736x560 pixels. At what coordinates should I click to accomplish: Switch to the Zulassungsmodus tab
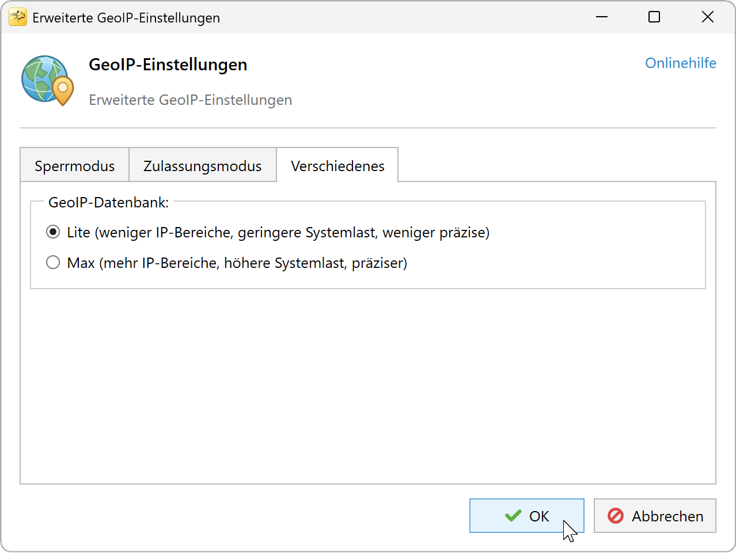(x=202, y=166)
